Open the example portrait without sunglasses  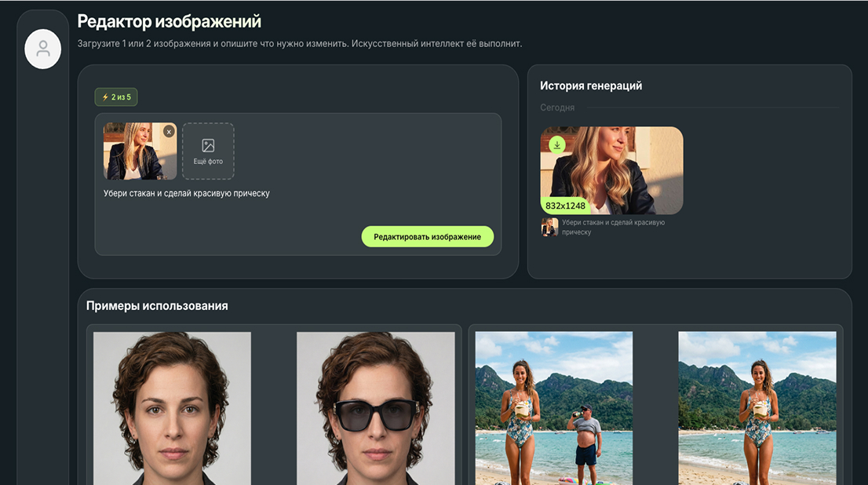point(172,407)
